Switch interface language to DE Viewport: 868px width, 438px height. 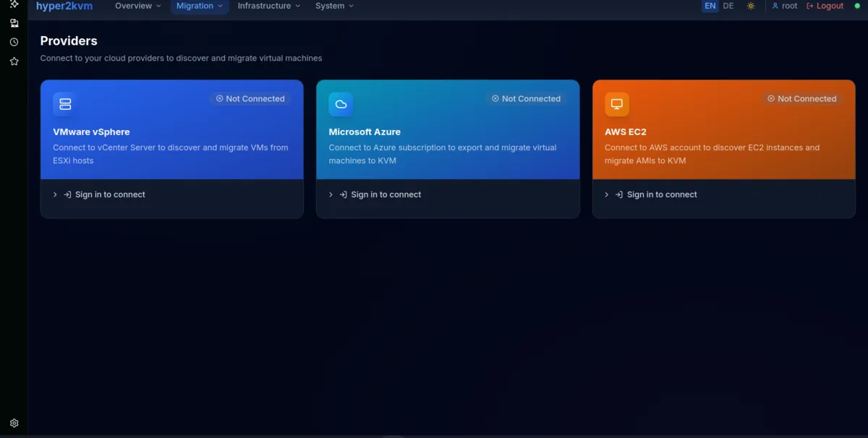[x=728, y=6]
